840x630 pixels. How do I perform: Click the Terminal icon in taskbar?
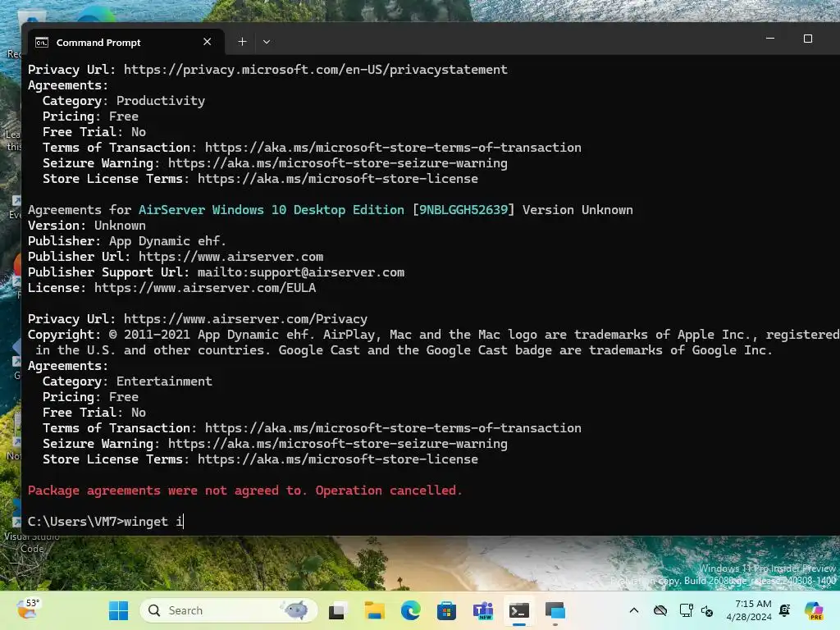518,610
